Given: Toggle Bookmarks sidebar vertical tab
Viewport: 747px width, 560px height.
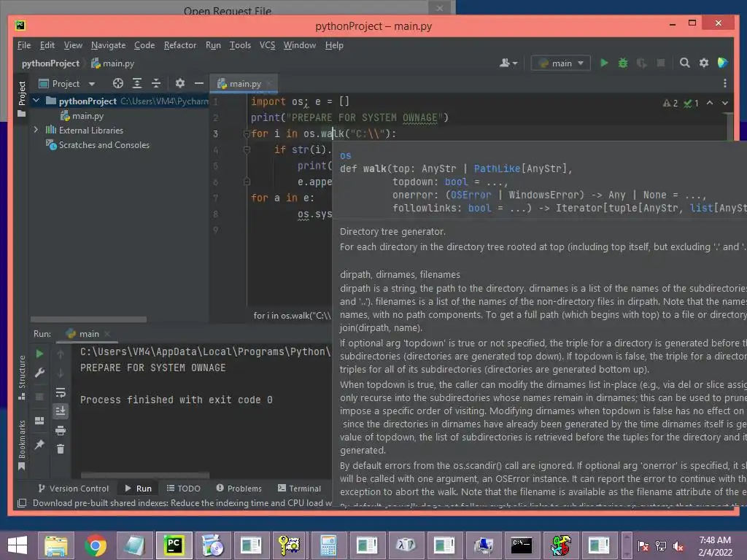Looking at the screenshot, I should point(21,446).
